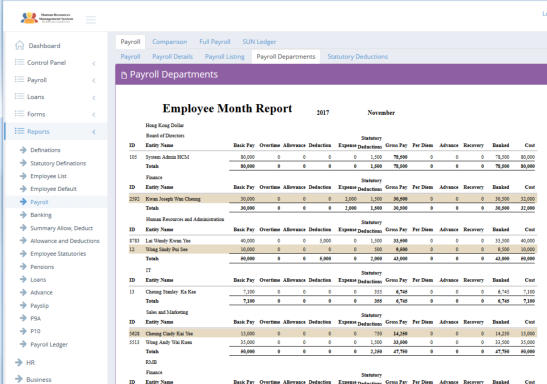Open the Business sidebar item
Viewport: 547px width, 384px height.
39,379
